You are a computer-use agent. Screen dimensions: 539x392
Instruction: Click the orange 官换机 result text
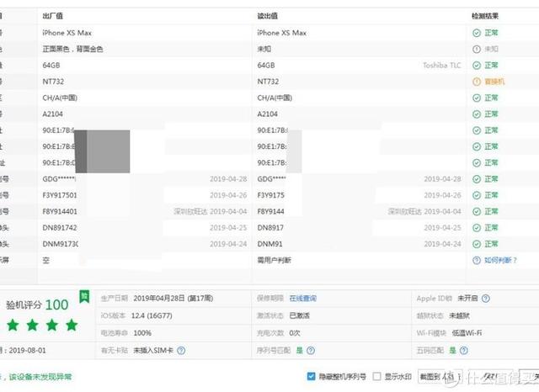pos(494,82)
